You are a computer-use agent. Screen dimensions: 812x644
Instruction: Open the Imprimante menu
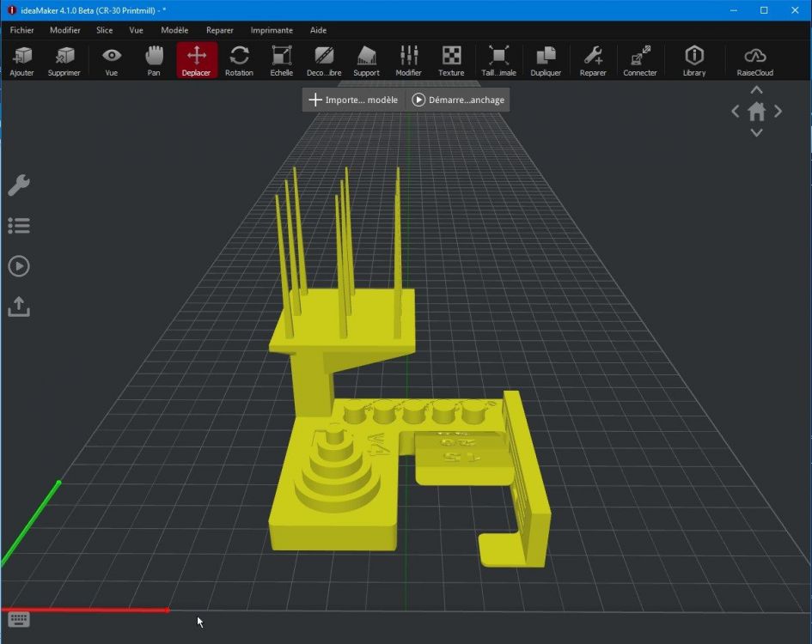click(x=272, y=30)
